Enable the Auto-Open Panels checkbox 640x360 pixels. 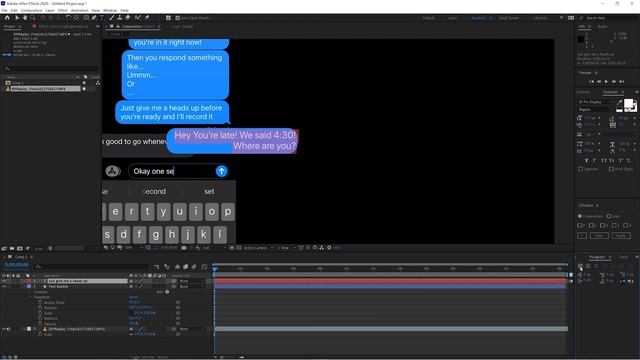click(178, 18)
